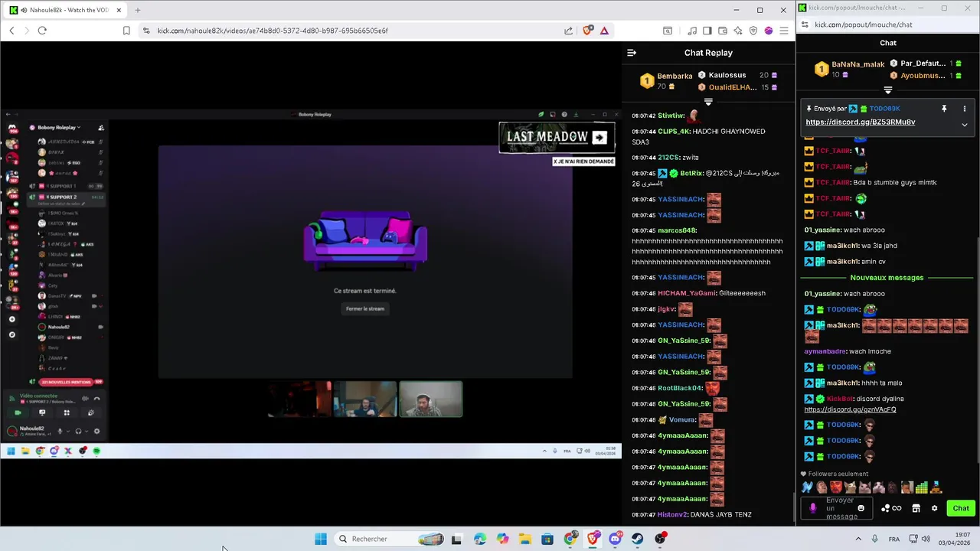Click the Brave Rewards triangle icon
The height and width of the screenshot is (551, 980).
pos(604,31)
